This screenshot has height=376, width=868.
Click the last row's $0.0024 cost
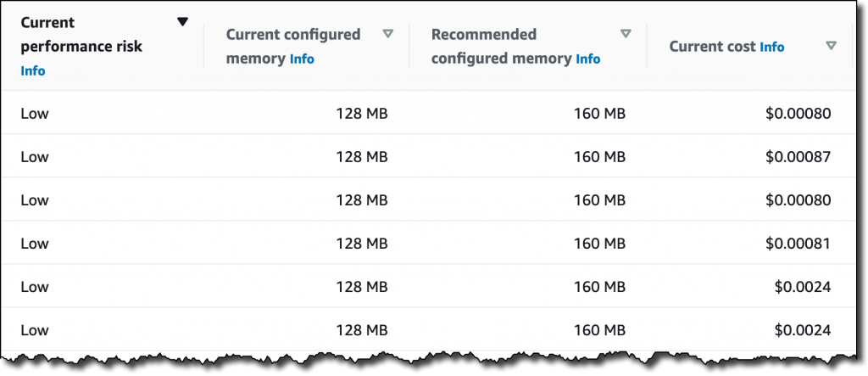click(802, 330)
